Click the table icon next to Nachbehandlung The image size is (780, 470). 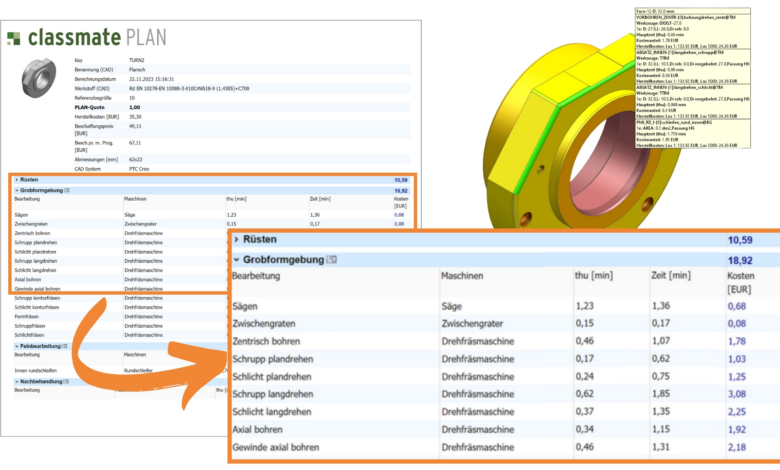pyautogui.click(x=66, y=381)
